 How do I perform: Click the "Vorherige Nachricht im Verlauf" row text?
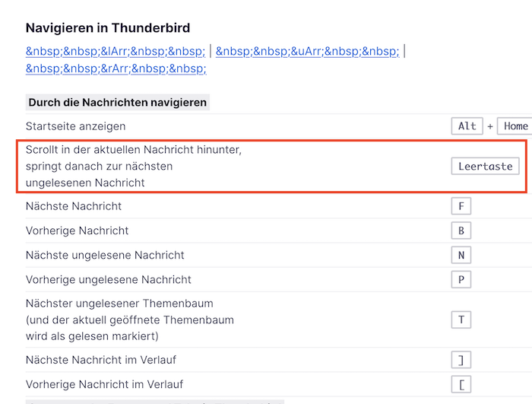(104, 384)
